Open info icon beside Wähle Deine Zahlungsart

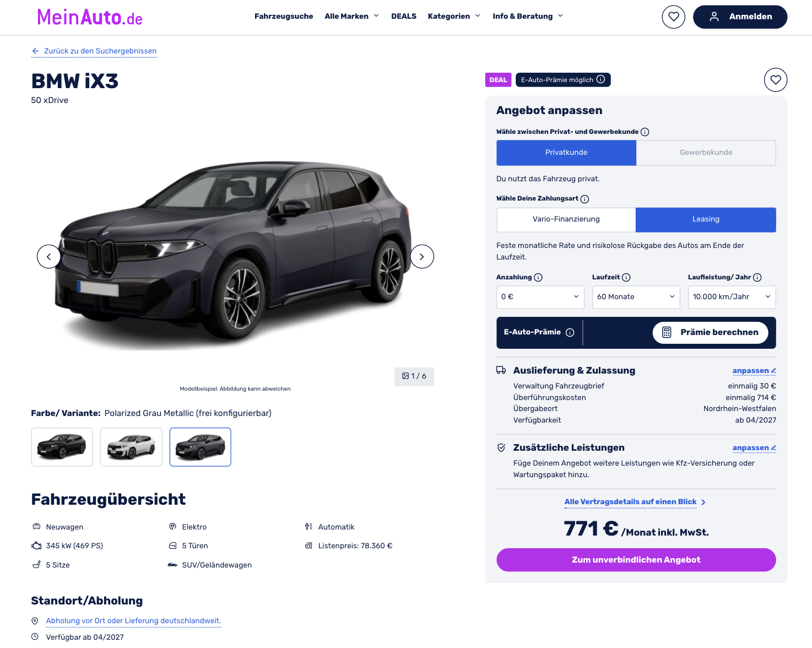click(x=584, y=199)
